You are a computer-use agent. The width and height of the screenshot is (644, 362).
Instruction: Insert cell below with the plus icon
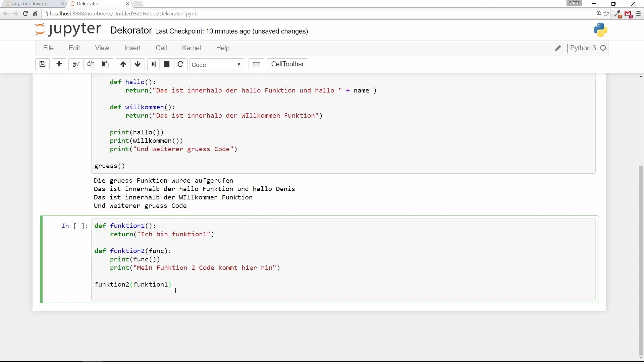[x=59, y=64]
